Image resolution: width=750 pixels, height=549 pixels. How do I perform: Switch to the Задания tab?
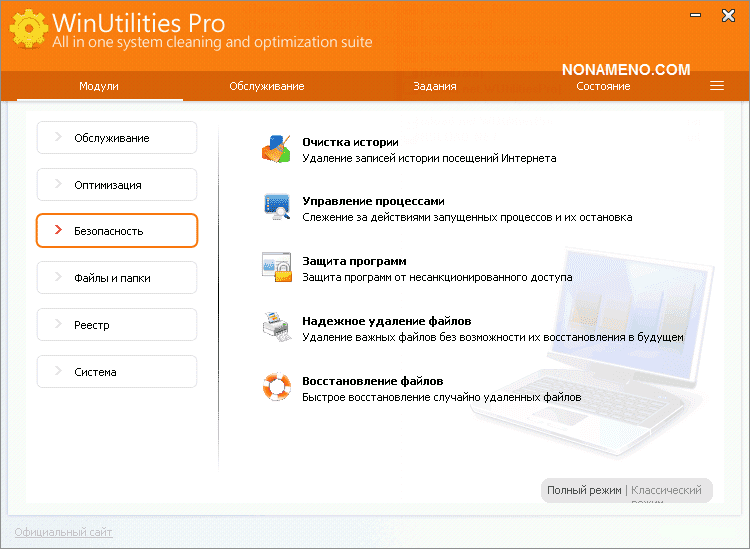click(x=434, y=86)
